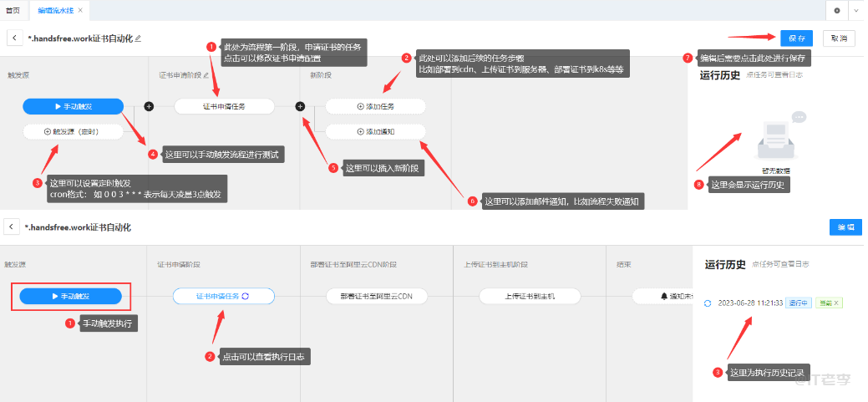The height and width of the screenshot is (402, 868).
Task: Click the circular options icon beside the tab dropdown
Action: [x=837, y=10]
